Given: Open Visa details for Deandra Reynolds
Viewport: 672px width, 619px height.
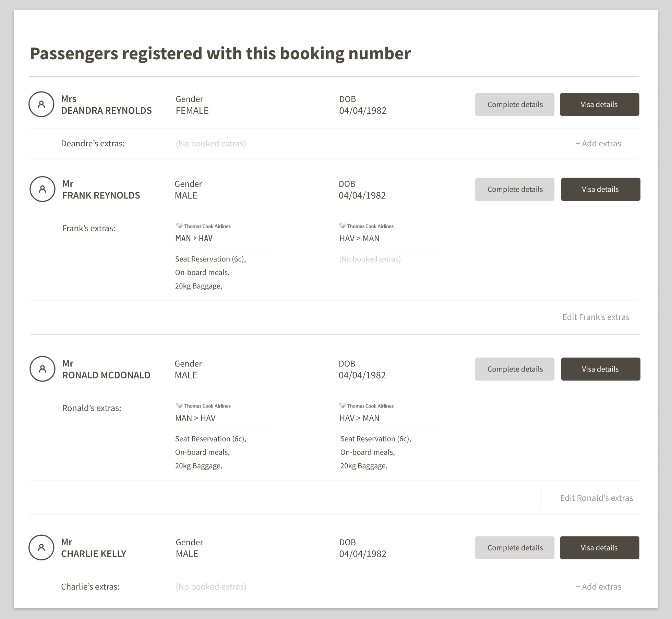Looking at the screenshot, I should click(599, 105).
